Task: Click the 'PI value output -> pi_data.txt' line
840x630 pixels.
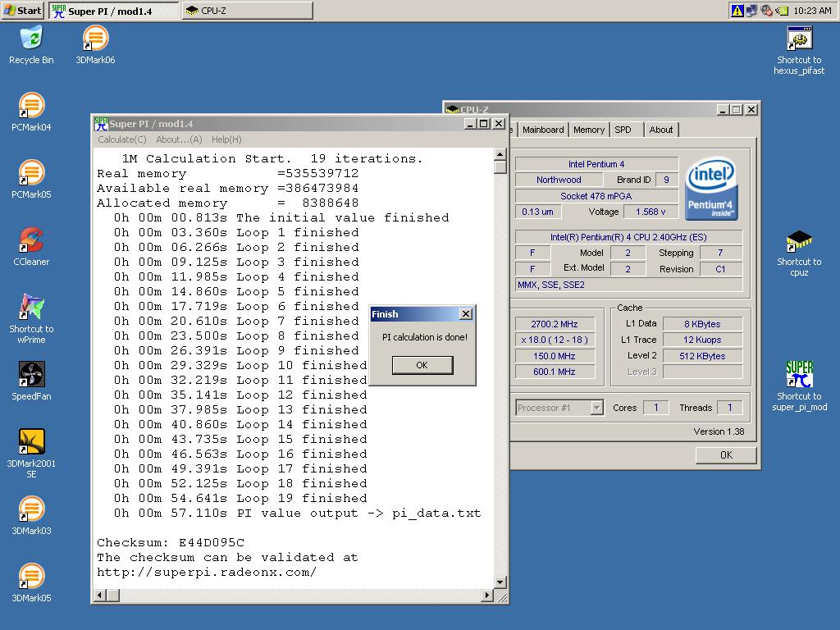Action: point(297,514)
